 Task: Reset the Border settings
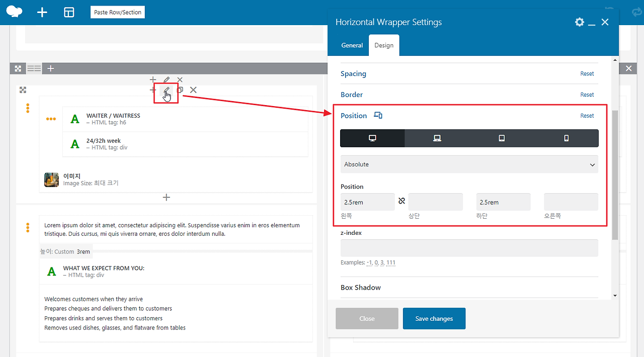[587, 95]
